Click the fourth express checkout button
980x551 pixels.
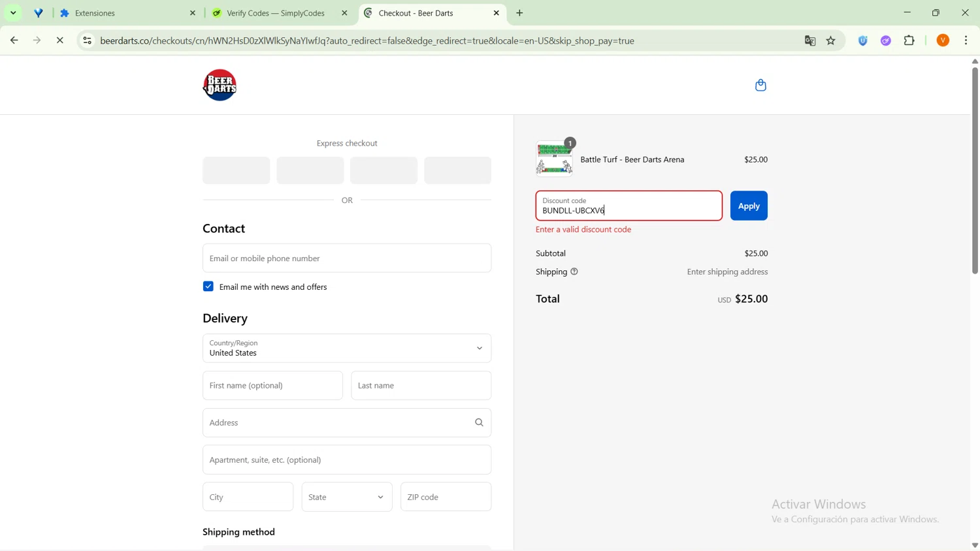coord(457,170)
